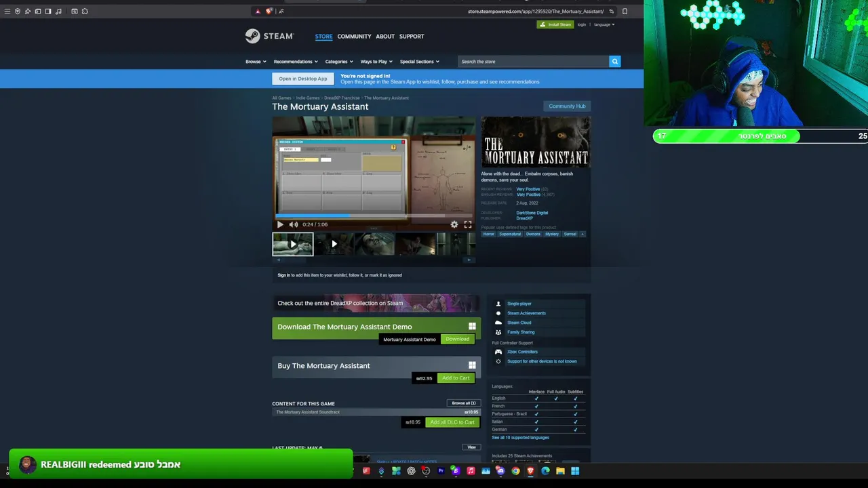Viewport: 868px width, 488px height.
Task: Seek along the trailer progress bar
Action: click(374, 216)
